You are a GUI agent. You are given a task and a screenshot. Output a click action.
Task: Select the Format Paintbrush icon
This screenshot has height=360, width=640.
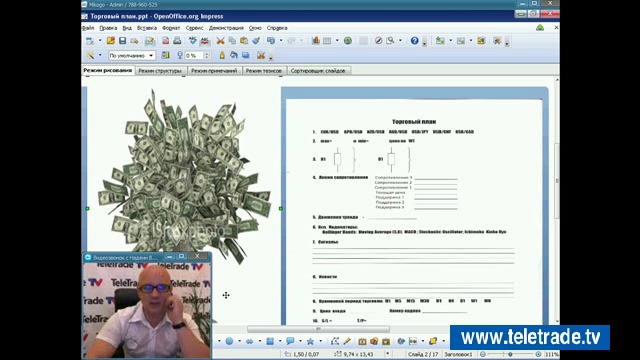256,40
